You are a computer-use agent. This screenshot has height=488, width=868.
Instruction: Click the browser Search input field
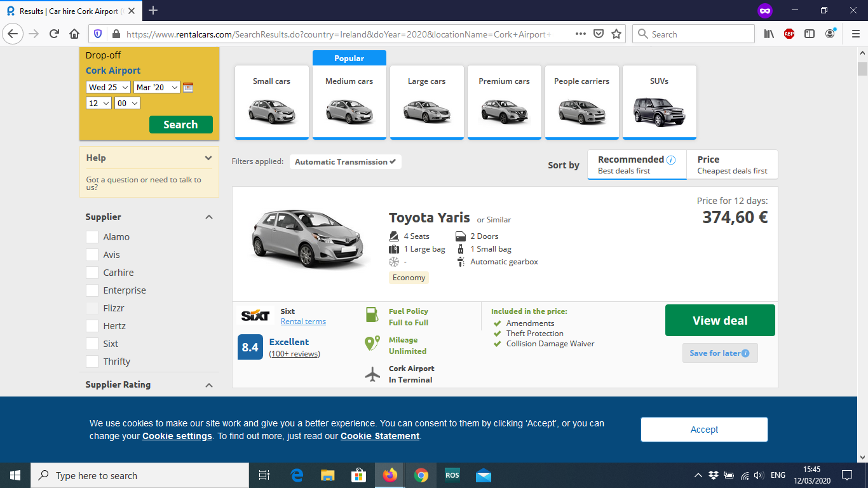point(693,34)
